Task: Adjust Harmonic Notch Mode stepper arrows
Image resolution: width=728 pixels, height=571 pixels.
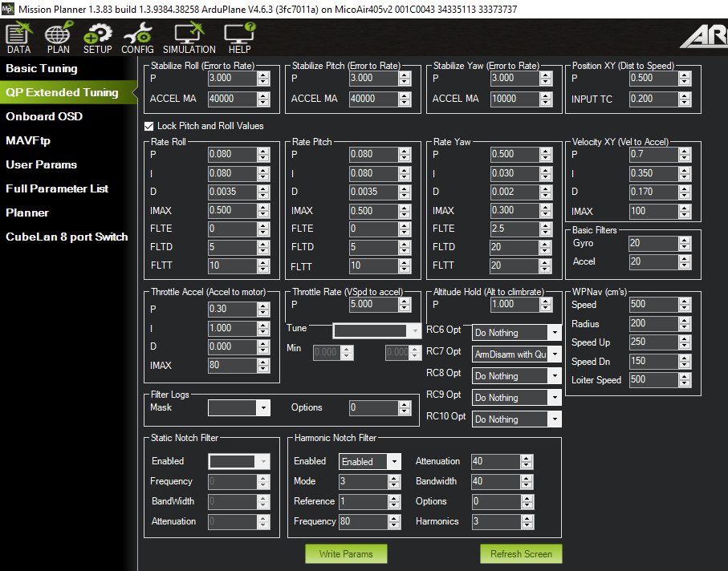Action: click(x=394, y=482)
